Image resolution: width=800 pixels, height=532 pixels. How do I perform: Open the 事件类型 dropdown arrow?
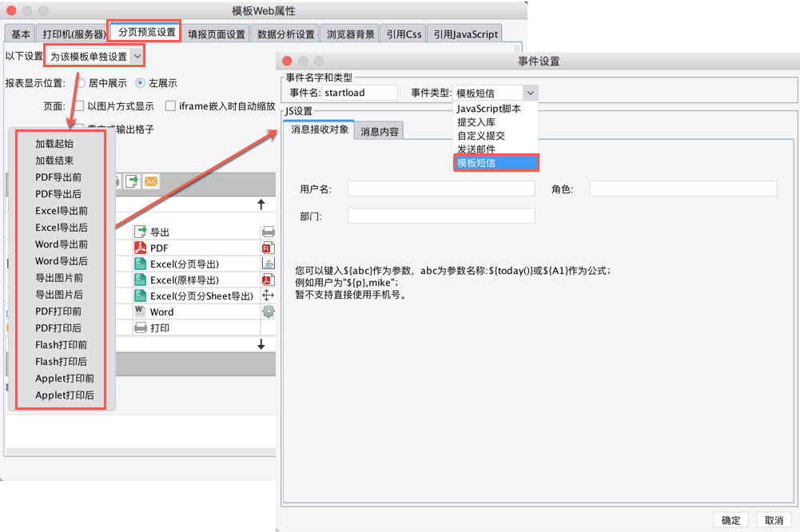530,93
